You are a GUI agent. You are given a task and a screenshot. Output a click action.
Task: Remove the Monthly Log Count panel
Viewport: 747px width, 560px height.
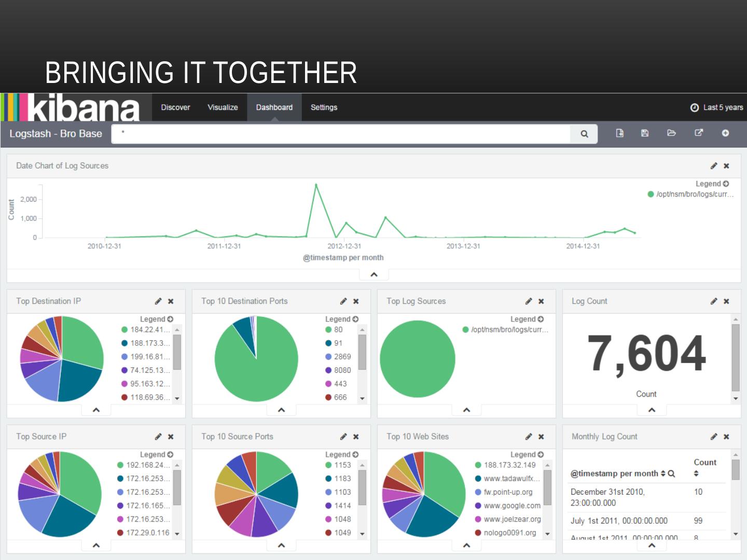tap(726, 437)
